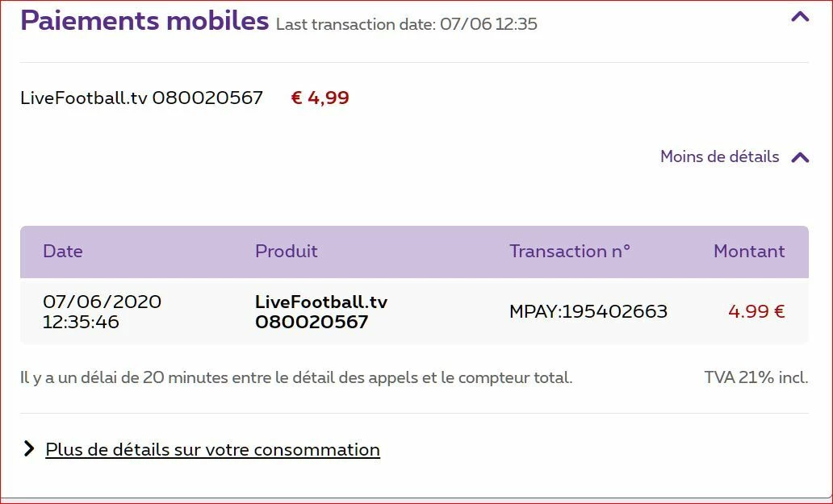Click the 07/06/2020 date in the table row
This screenshot has width=833, height=504.
pyautogui.click(x=102, y=302)
